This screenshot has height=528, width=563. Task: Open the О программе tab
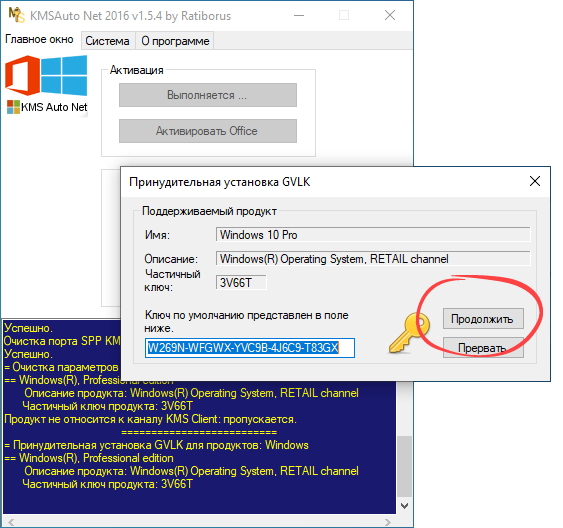[x=175, y=41]
